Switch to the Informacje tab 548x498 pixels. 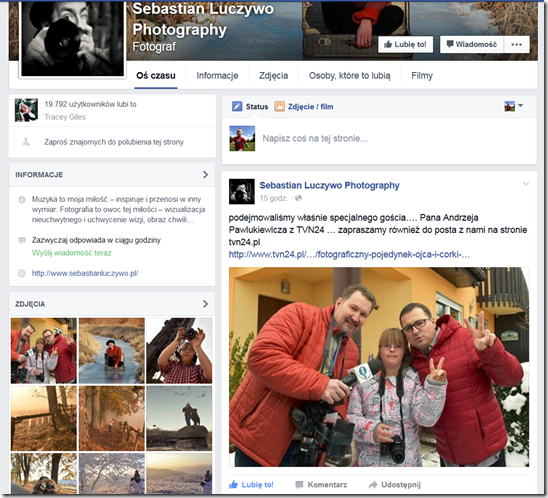(x=217, y=75)
